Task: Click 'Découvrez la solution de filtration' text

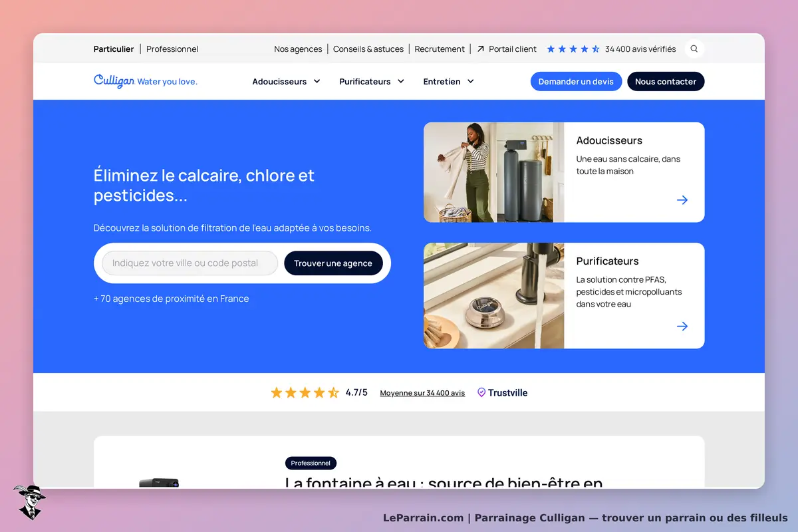Action: (232, 227)
